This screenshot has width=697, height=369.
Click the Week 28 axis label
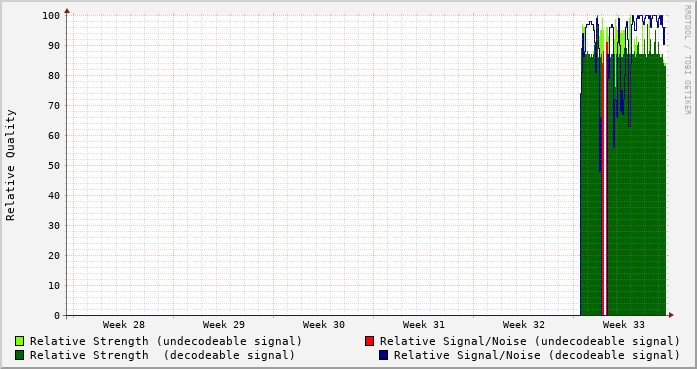click(x=124, y=325)
